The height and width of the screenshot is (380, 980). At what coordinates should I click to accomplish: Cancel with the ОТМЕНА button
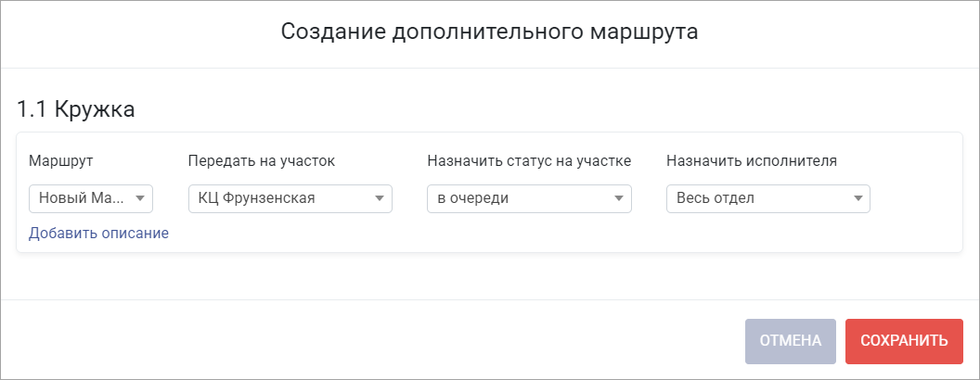790,341
